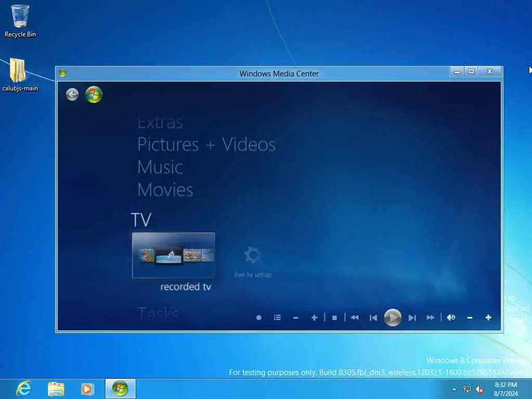Viewport: 532px width, 399px height.
Task: Click channel down minus button
Action: click(x=296, y=318)
